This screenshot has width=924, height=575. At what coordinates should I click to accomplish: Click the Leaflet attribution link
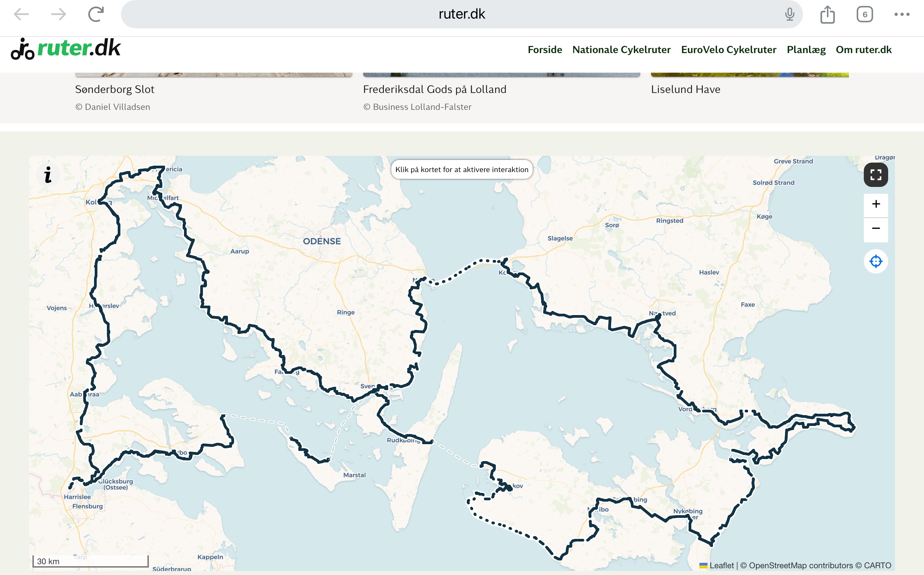721,566
